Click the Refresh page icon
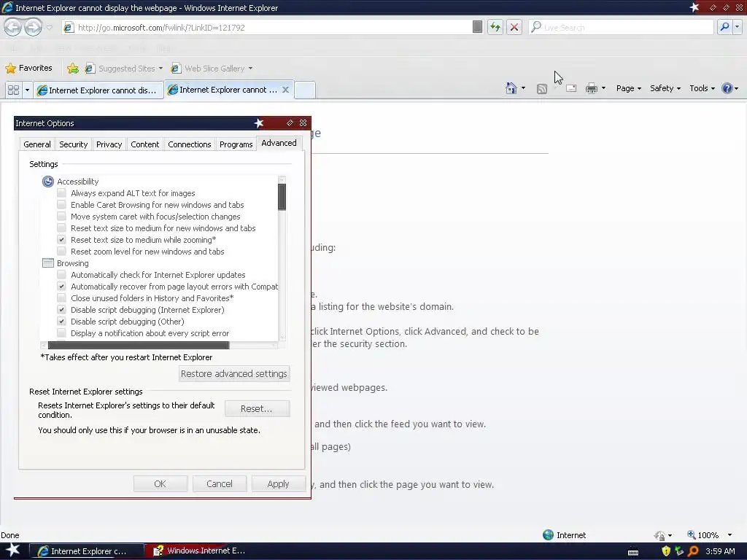Screen dimensions: 747x560 pos(495,27)
